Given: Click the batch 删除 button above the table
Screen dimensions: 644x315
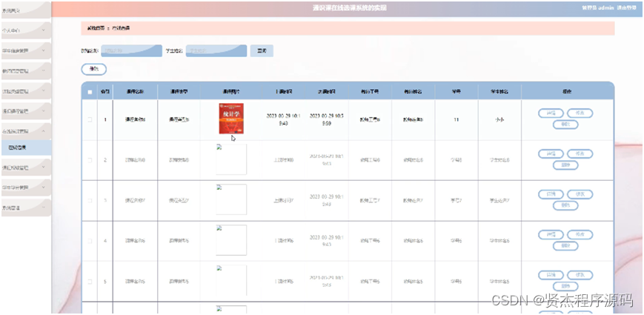Looking at the screenshot, I should click(93, 70).
